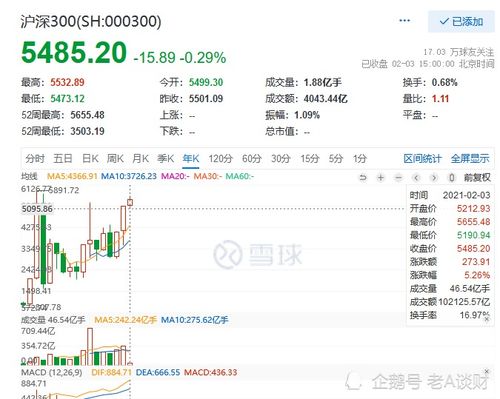Click 成交量 46.54亿手 volume label
The height and width of the screenshot is (399, 500).
click(53, 320)
